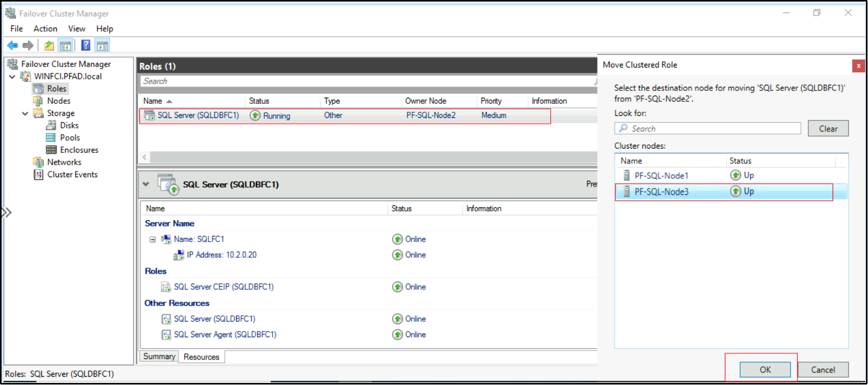Image resolution: width=868 pixels, height=385 pixels.
Task: Click the Enclosures icon in tree
Action: (x=51, y=150)
